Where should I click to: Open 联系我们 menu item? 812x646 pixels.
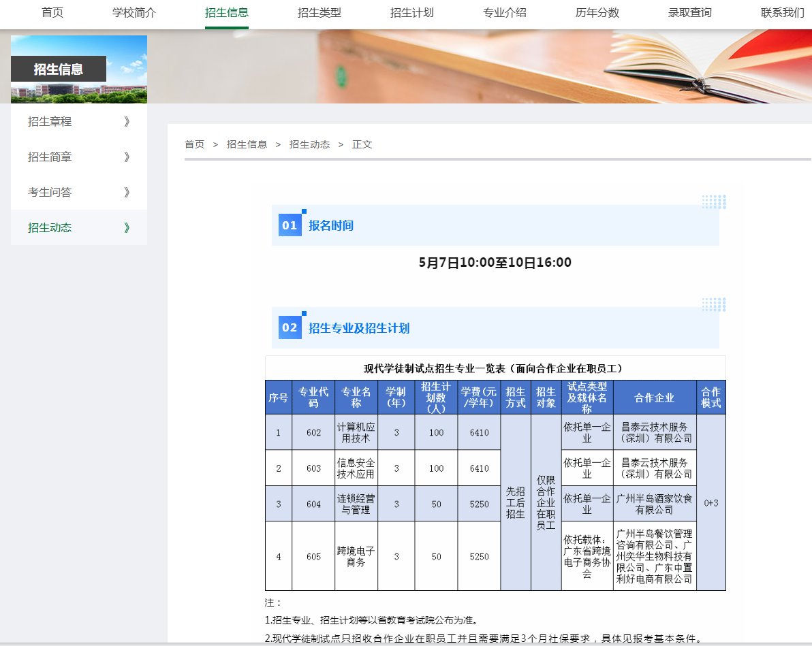tap(783, 13)
